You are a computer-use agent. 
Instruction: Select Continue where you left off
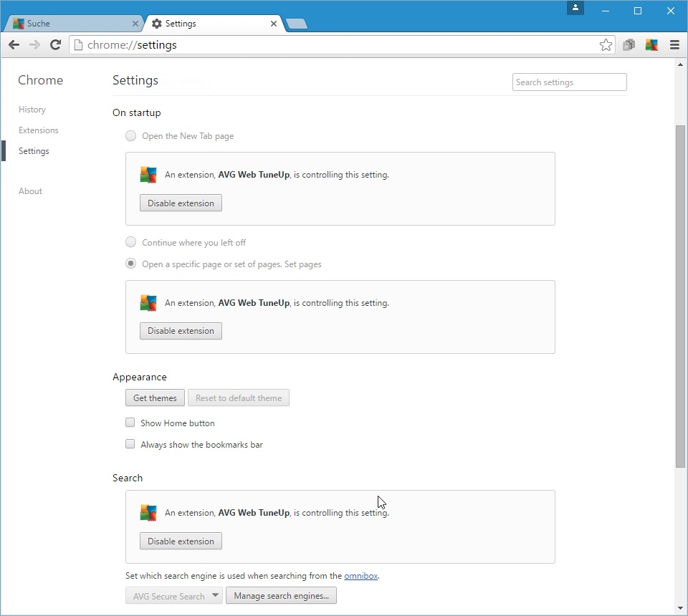click(x=130, y=242)
